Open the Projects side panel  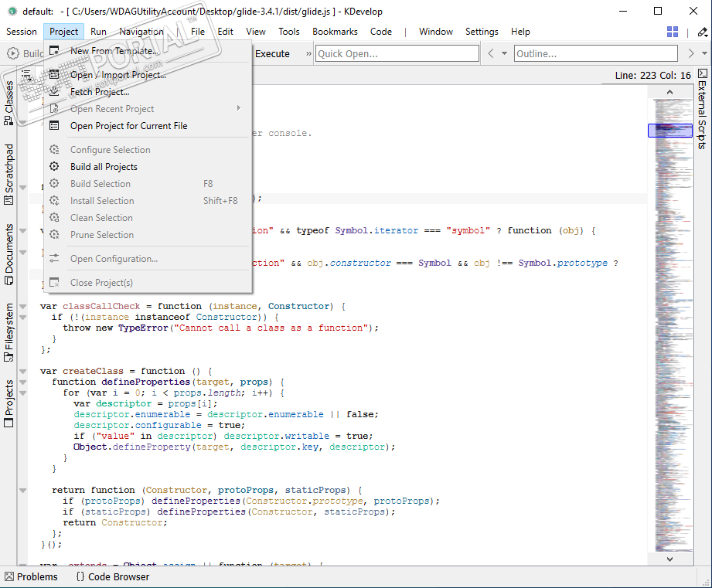tap(9, 403)
